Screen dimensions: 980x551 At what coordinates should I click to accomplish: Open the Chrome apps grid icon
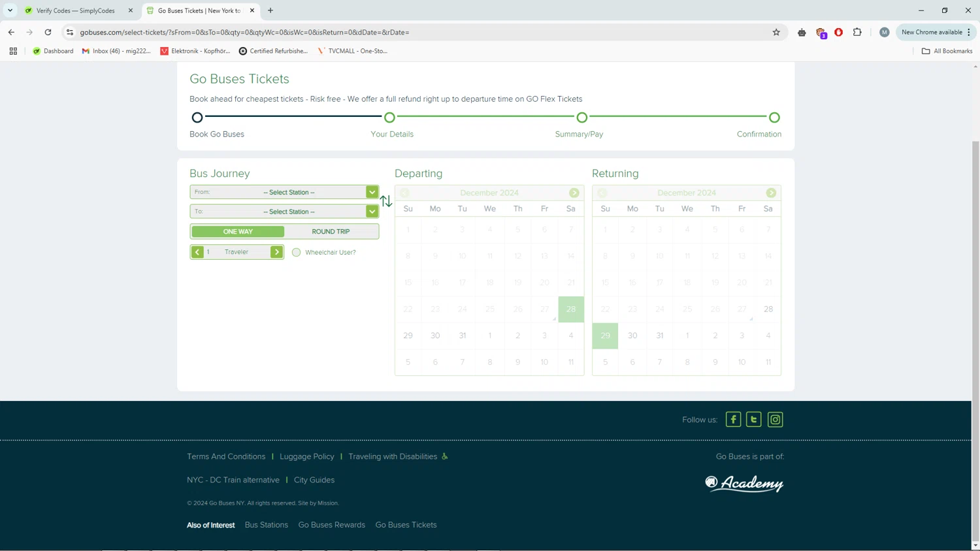click(13, 51)
